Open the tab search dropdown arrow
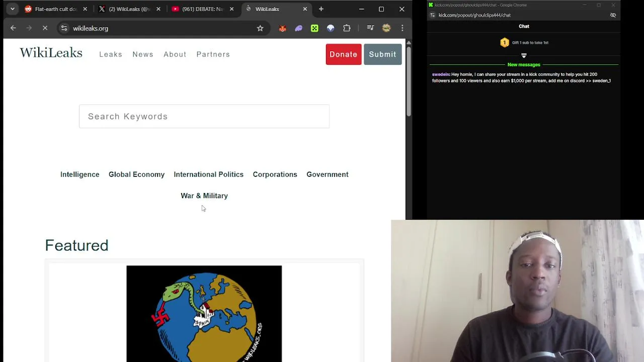 pos(12,9)
